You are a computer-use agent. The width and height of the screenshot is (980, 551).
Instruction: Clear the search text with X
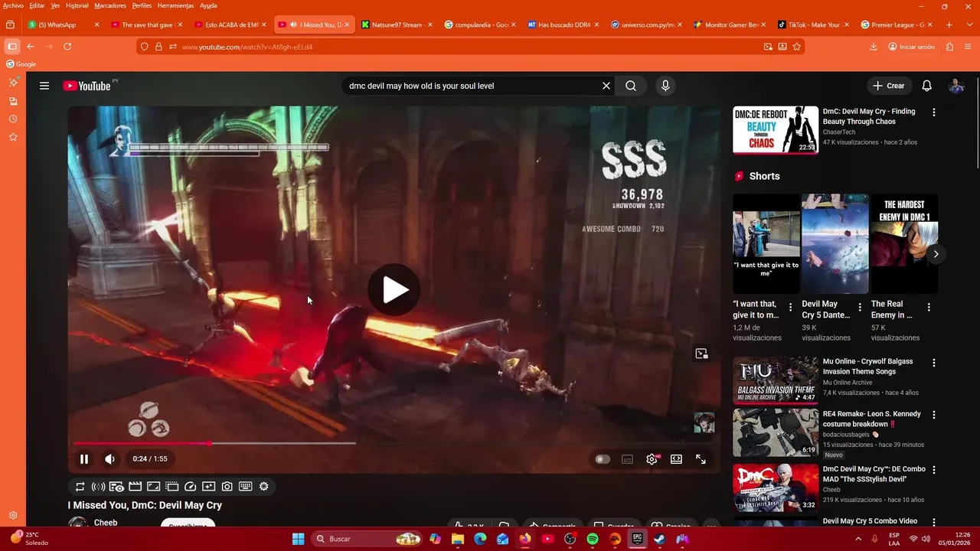pos(606,86)
